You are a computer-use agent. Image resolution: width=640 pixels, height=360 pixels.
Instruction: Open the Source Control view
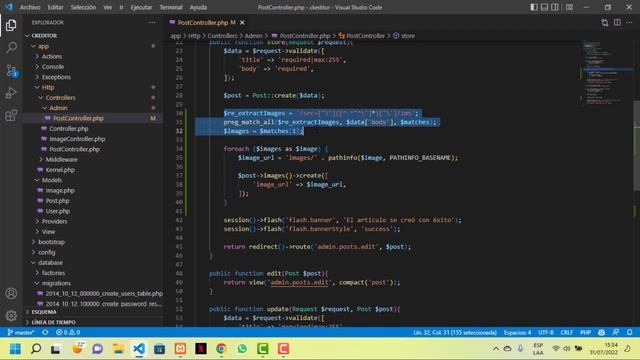11,71
